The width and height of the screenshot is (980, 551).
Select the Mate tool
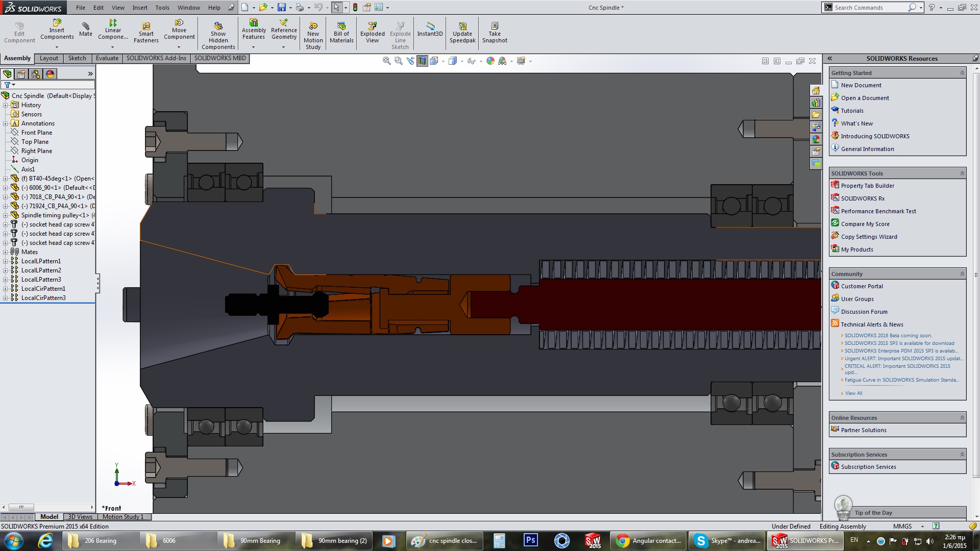click(x=86, y=30)
